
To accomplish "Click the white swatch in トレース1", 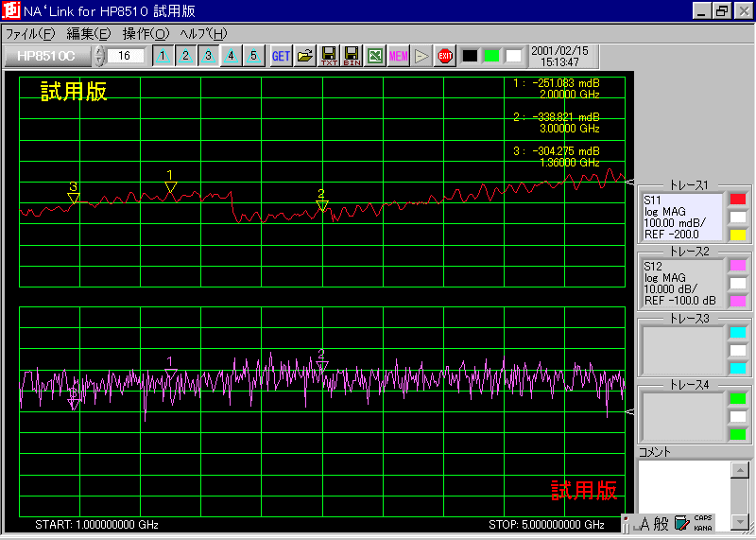I will (738, 218).
